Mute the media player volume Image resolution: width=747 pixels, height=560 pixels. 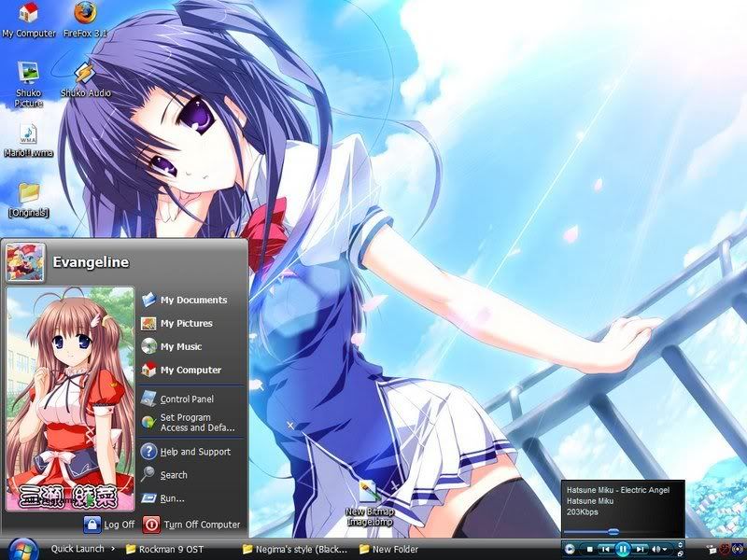[x=656, y=549]
